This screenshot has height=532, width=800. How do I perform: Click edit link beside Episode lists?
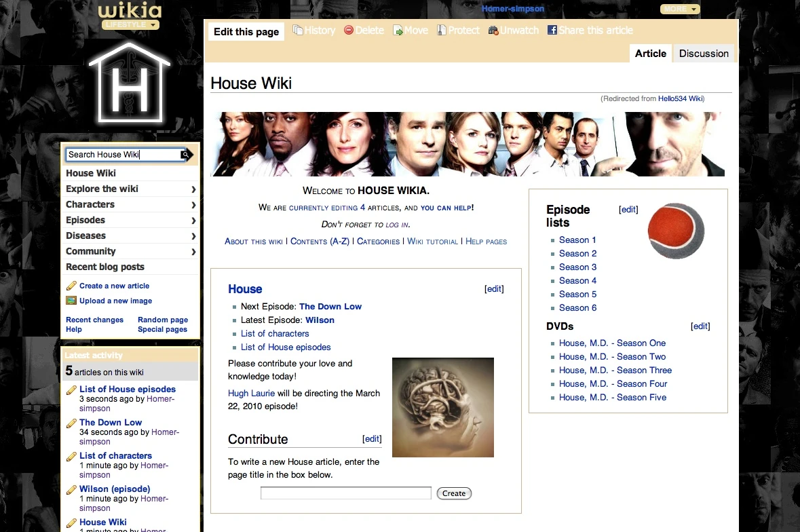tap(628, 209)
